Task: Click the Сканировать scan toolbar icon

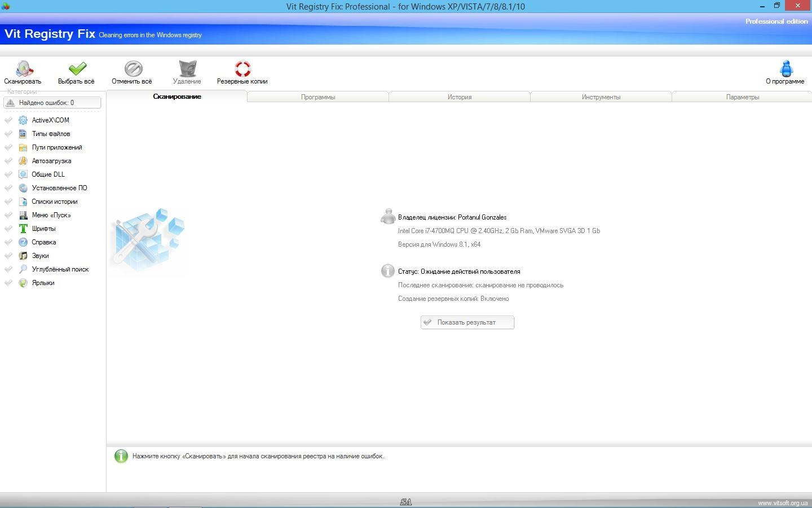Action: coord(23,69)
